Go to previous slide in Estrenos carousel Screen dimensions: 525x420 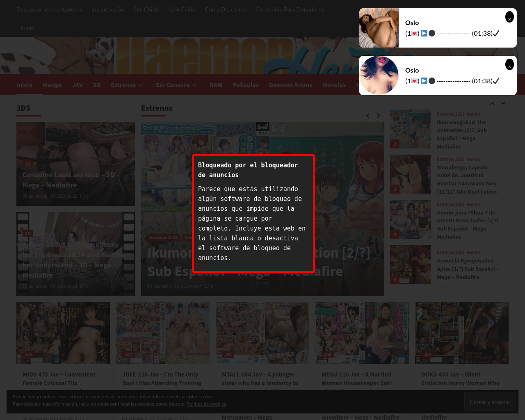click(368, 116)
